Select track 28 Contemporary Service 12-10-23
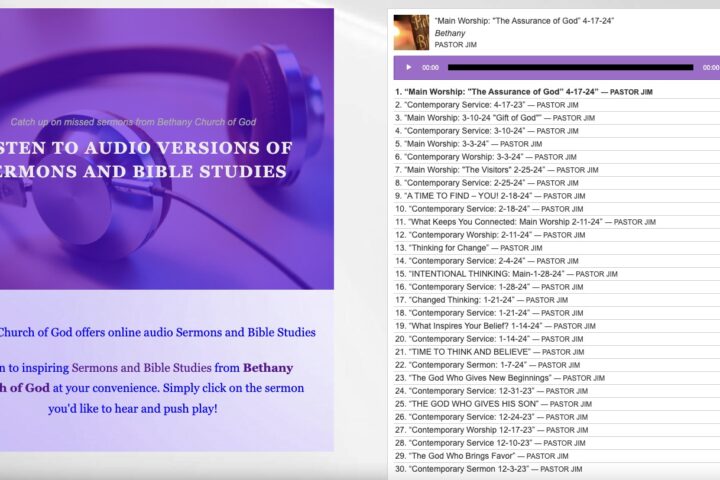 (x=557, y=443)
